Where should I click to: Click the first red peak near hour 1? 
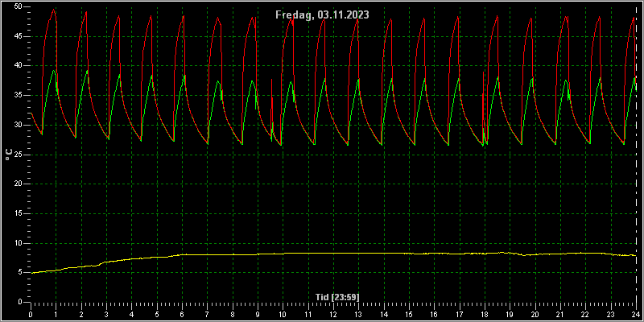[x=53, y=10]
